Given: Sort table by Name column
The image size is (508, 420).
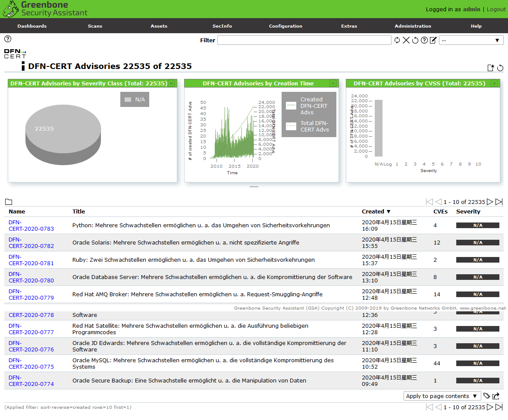Looking at the screenshot, I should (17, 211).
